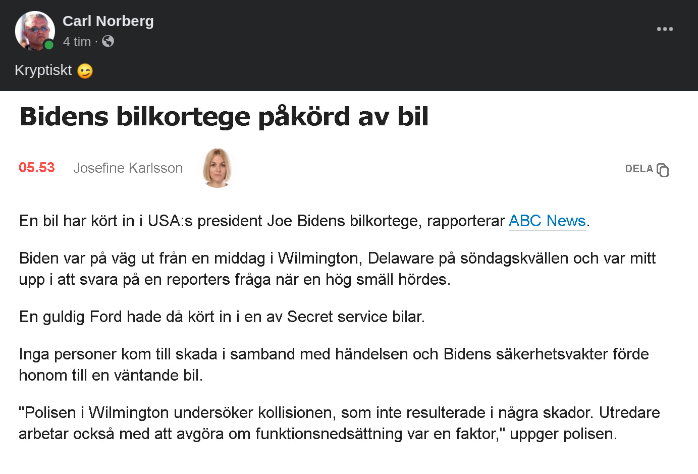Open the Carl Norberg name link

108,21
